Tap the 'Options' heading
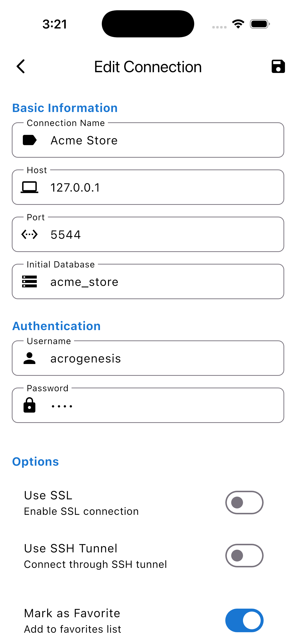 [36, 462]
